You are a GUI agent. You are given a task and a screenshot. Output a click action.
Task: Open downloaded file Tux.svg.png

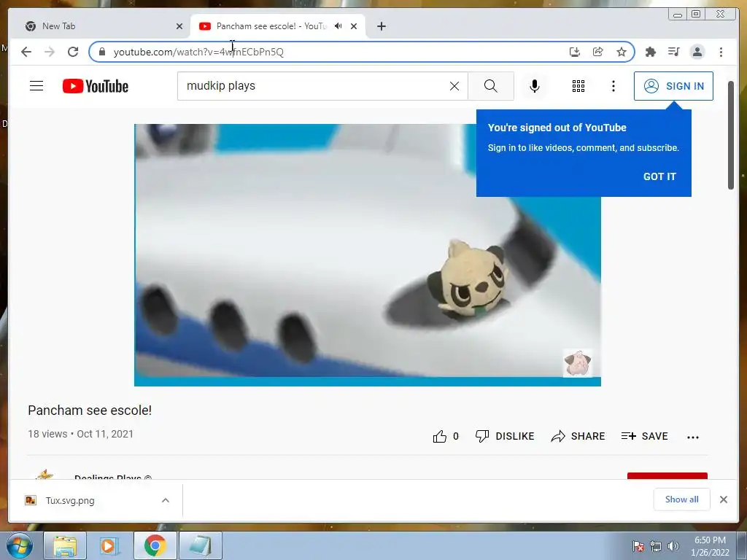pyautogui.click(x=70, y=500)
